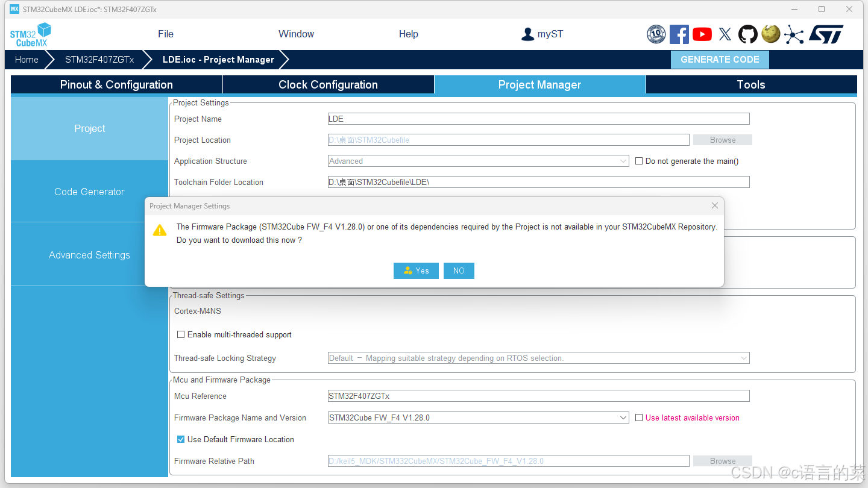868x488 pixels.
Task: Click the Thread-safe Settings group title
Action: (x=209, y=295)
